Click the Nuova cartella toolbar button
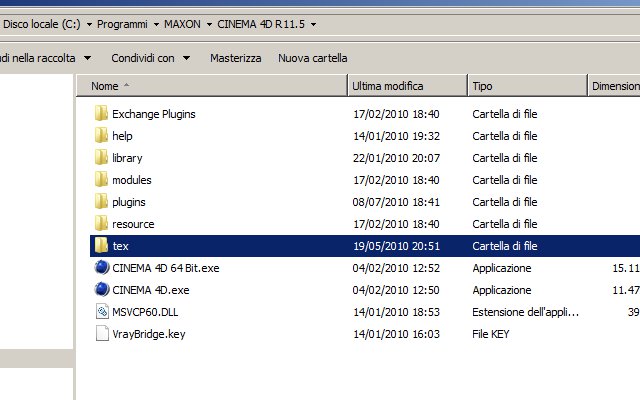Viewport: 640px width, 400px height. pyautogui.click(x=313, y=58)
